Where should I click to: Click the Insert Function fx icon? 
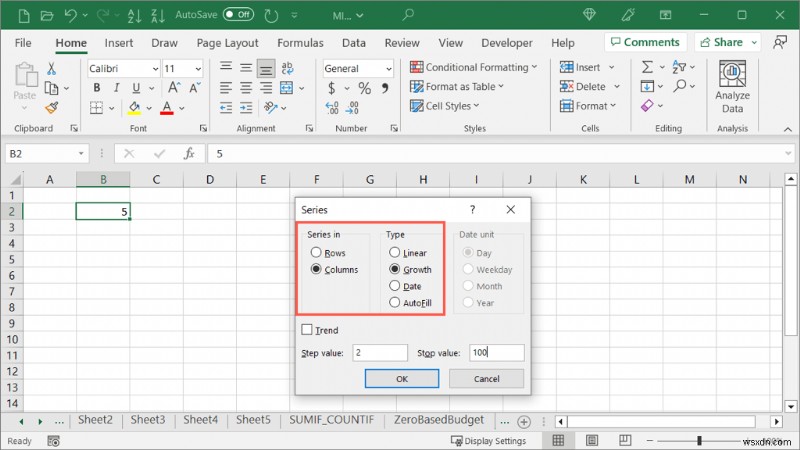[189, 154]
